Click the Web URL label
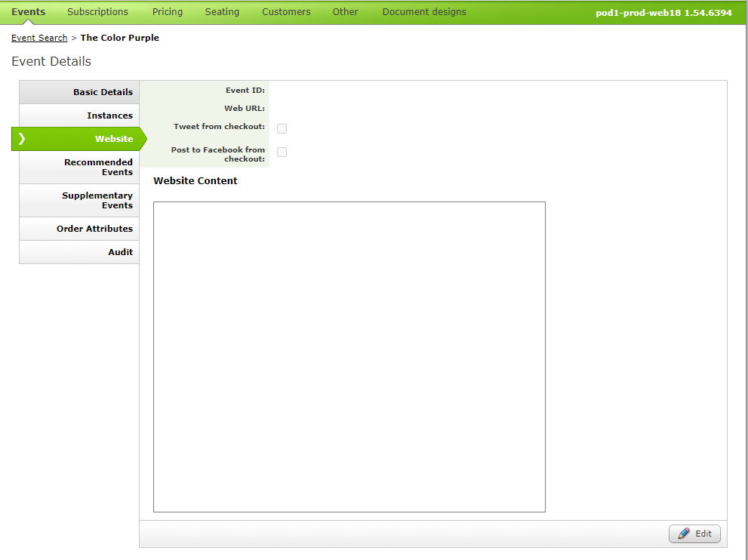This screenshot has width=748, height=560. [245, 108]
